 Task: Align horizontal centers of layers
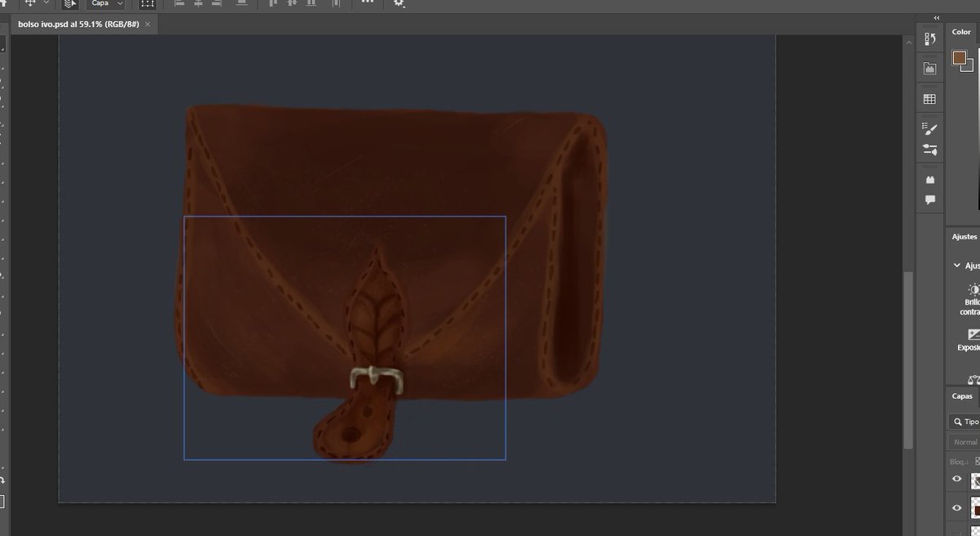click(x=199, y=3)
